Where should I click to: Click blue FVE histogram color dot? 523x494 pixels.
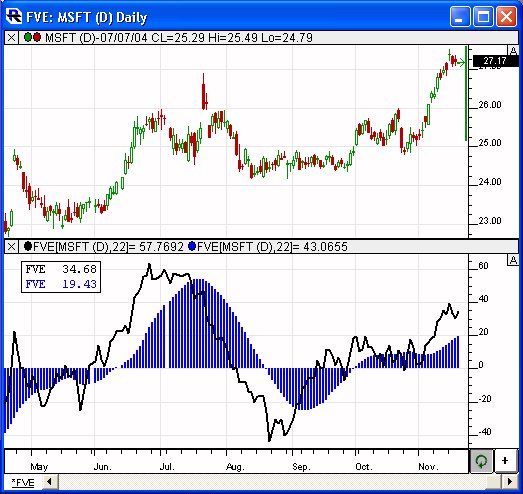pos(192,246)
